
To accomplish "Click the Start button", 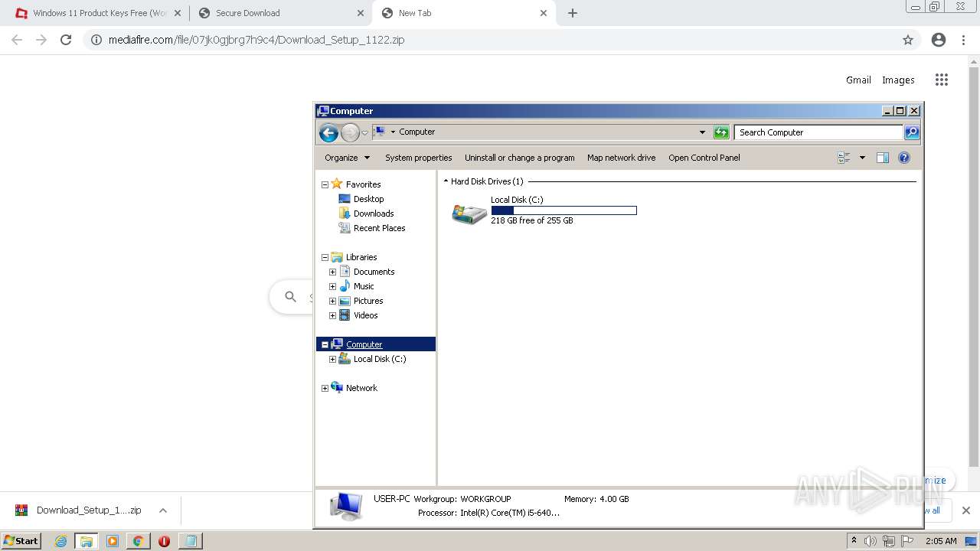I will [21, 540].
